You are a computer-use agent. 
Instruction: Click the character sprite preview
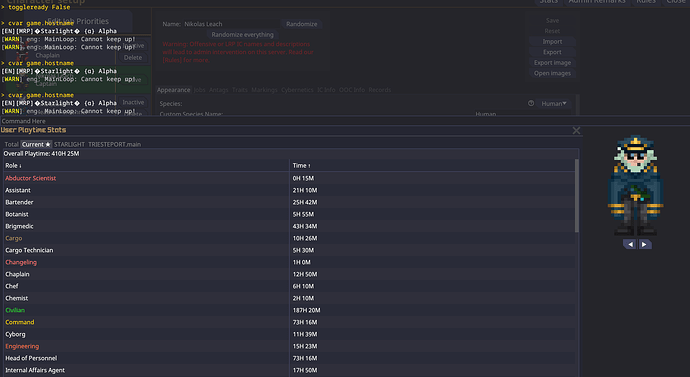point(635,185)
